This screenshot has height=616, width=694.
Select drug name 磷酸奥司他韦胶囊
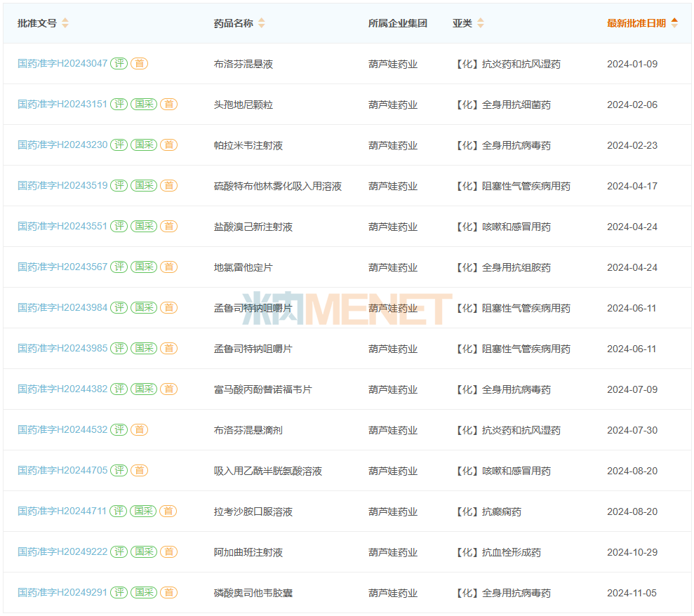point(253,594)
